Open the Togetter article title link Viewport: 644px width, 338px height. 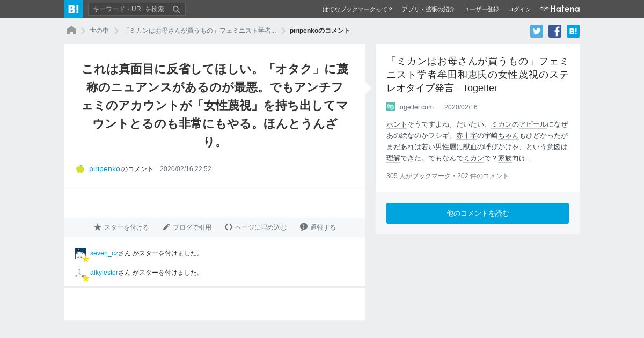tap(478, 75)
